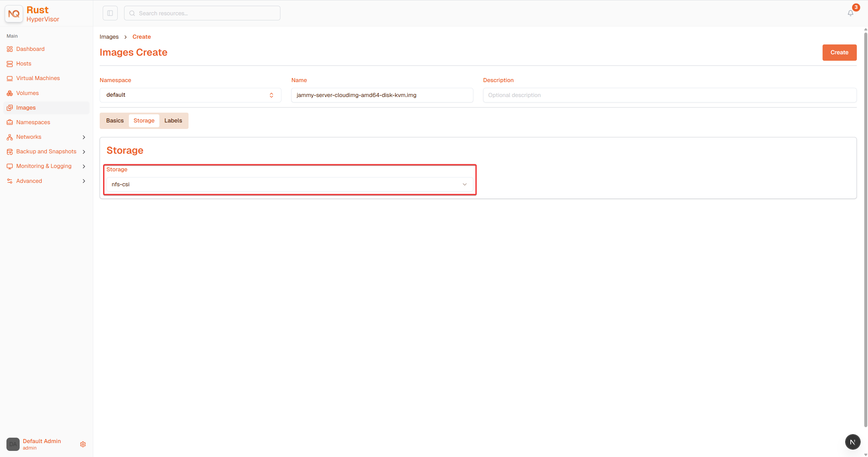868x457 pixels.
Task: Open Hosts from sidebar
Action: coord(24,63)
